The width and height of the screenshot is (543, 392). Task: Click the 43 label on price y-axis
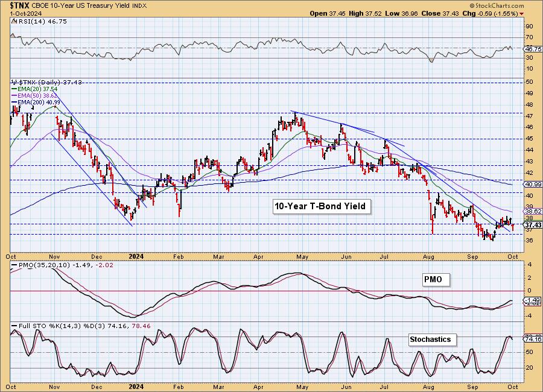[530, 162]
